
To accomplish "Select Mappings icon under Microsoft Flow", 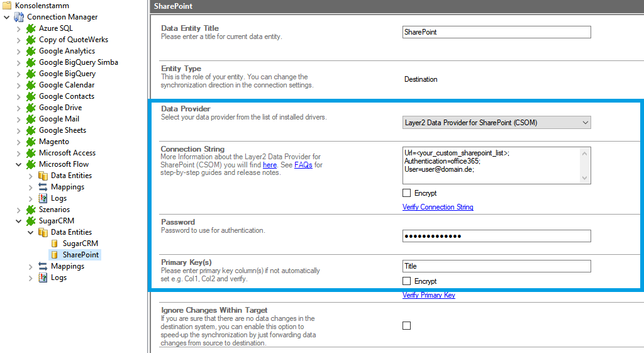I will click(x=43, y=187).
